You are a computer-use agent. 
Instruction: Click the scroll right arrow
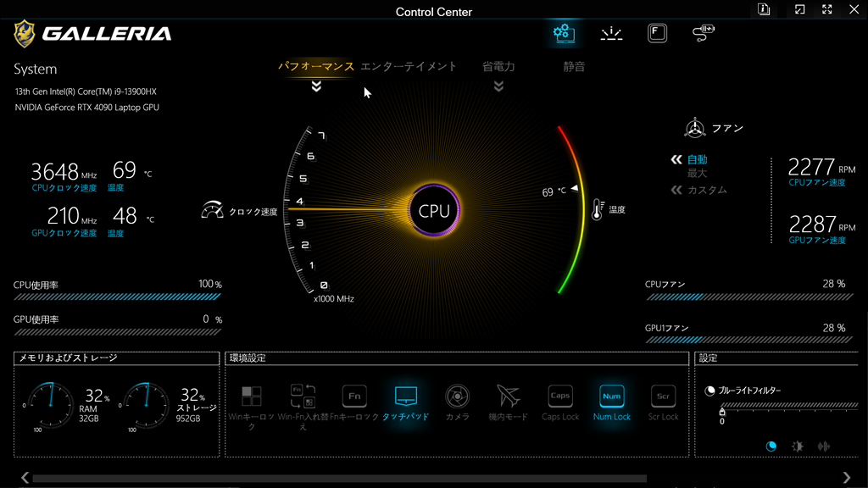847,478
